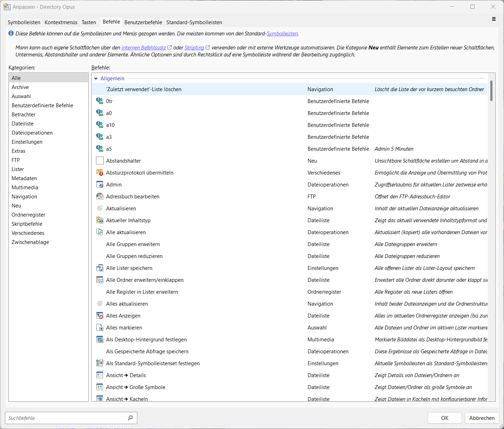The width and height of the screenshot is (504, 429).
Task: Switch to the Benutzerbefehle tab
Action: (143, 22)
